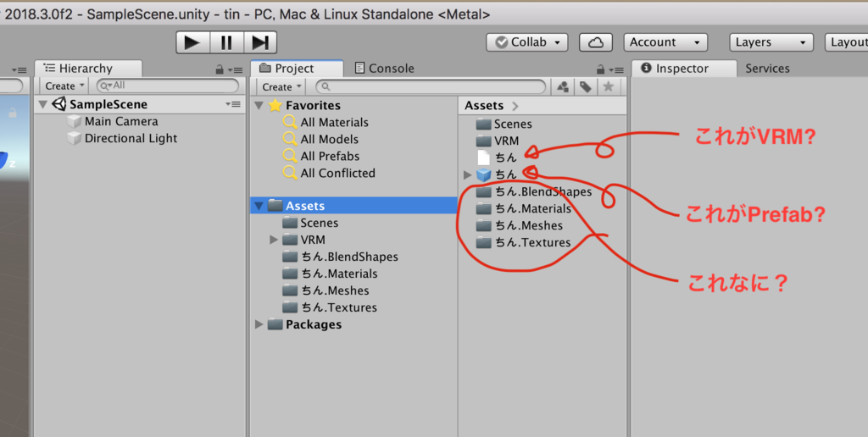Collapse the Assets folder tree triangle
This screenshot has width=868, height=437.
click(259, 206)
